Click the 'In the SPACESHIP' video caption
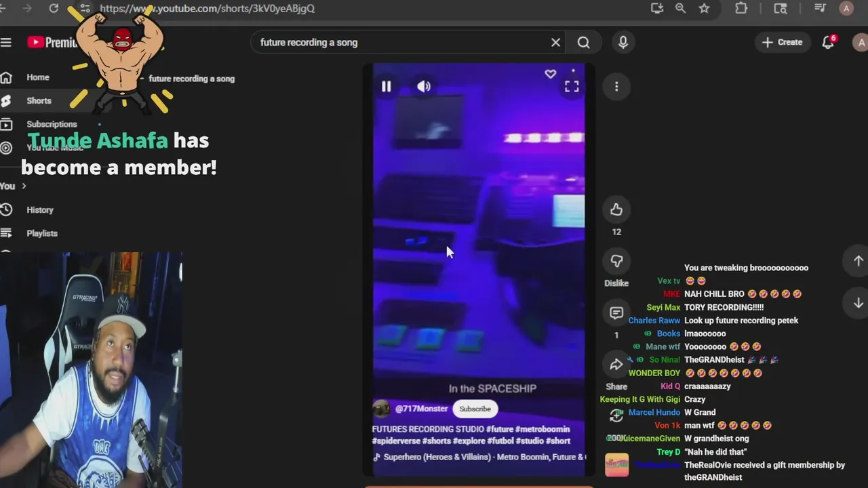 click(492, 388)
